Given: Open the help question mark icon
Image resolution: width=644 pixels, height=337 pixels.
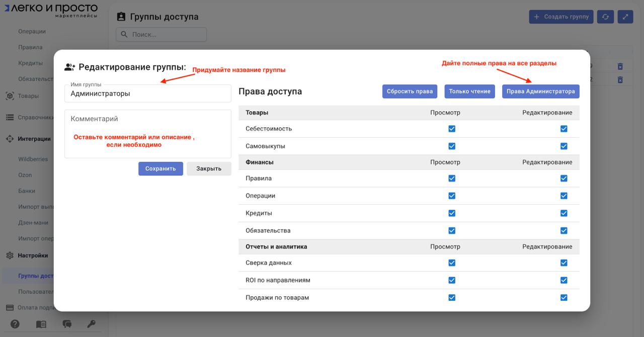Looking at the screenshot, I should (x=15, y=324).
